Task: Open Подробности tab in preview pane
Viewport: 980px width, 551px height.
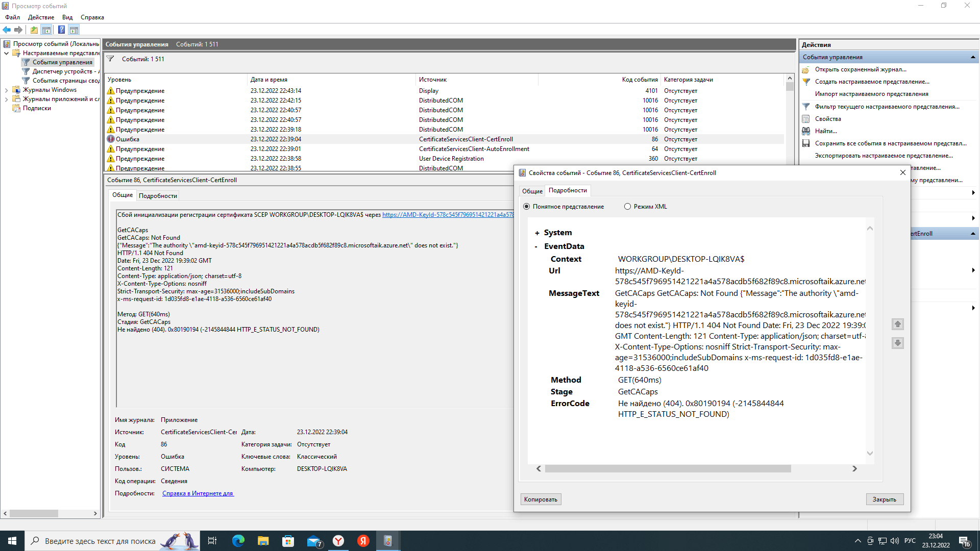Action: tap(158, 196)
